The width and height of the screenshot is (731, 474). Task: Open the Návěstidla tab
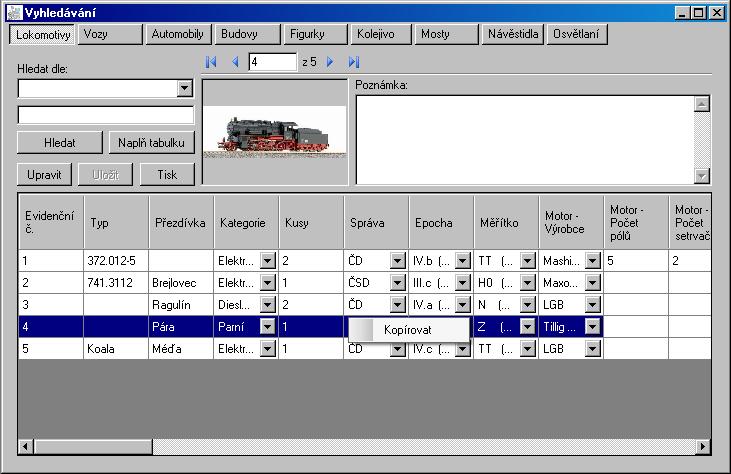coord(513,34)
